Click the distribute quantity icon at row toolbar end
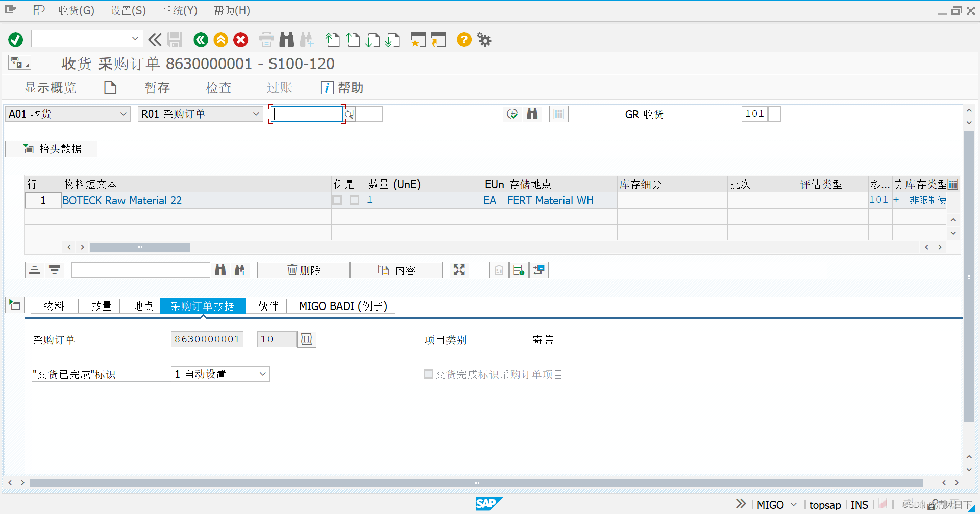Image resolution: width=980 pixels, height=514 pixels. pos(539,270)
